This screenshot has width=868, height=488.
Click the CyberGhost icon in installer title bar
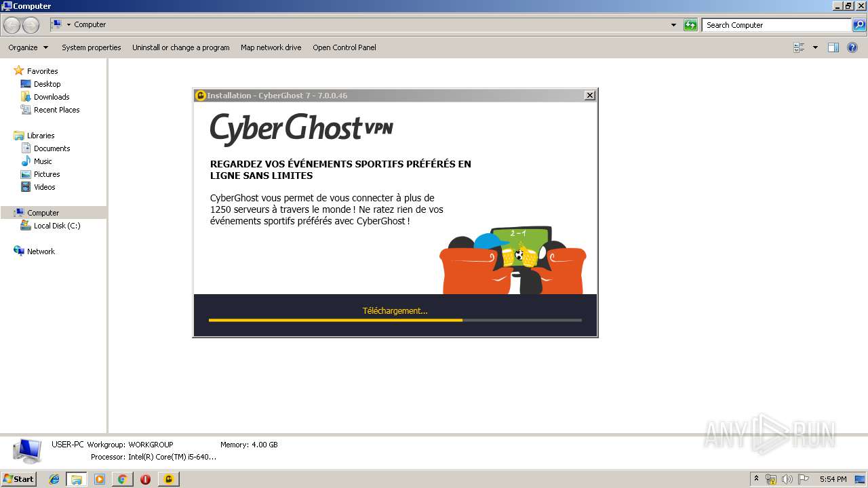click(x=200, y=96)
